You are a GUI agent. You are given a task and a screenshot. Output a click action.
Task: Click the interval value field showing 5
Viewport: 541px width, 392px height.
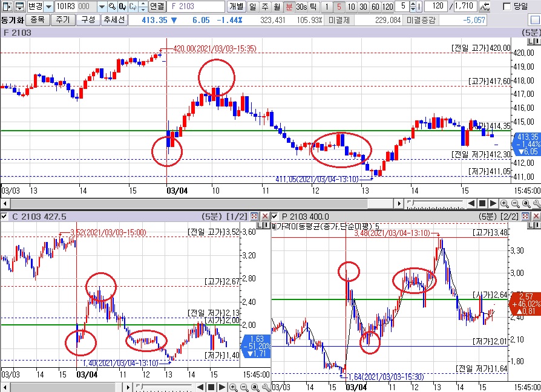(402, 6)
